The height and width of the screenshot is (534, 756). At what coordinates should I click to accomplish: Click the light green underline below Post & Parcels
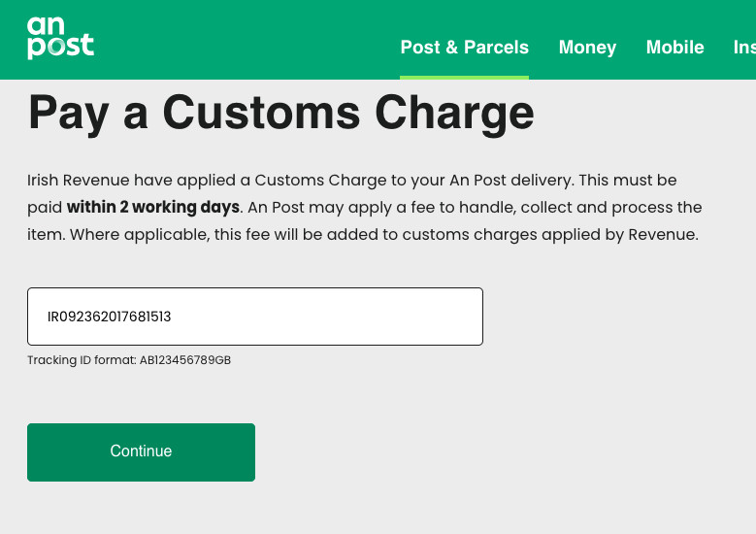click(x=464, y=77)
